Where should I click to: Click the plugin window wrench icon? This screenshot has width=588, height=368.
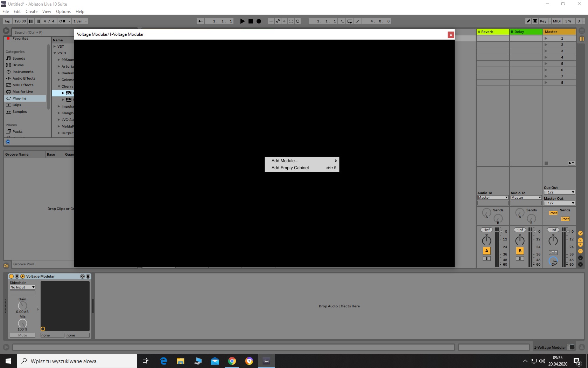tap(22, 276)
